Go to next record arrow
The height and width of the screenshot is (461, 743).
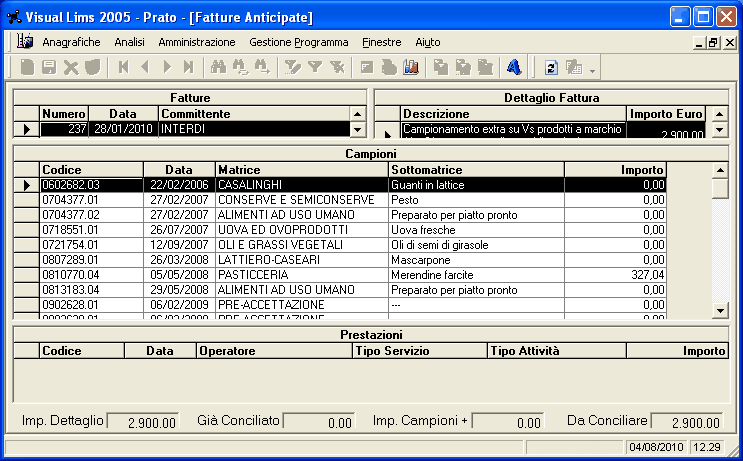(x=167, y=67)
